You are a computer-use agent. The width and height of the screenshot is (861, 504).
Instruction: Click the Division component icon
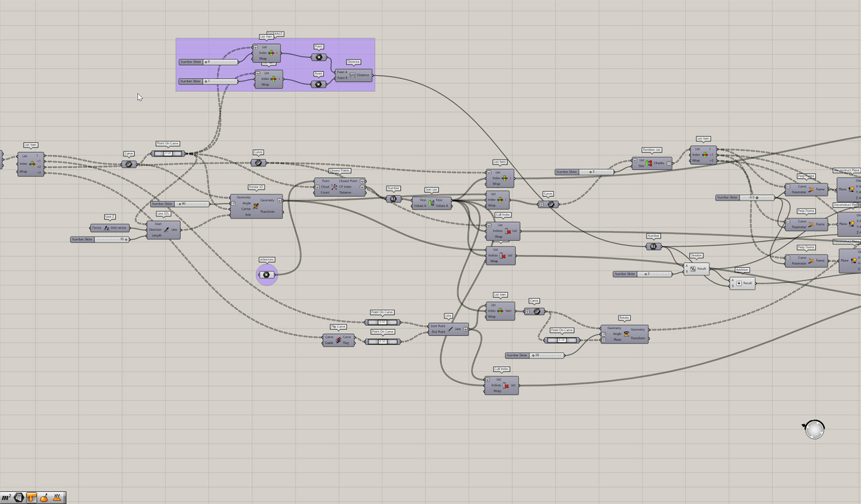click(693, 269)
